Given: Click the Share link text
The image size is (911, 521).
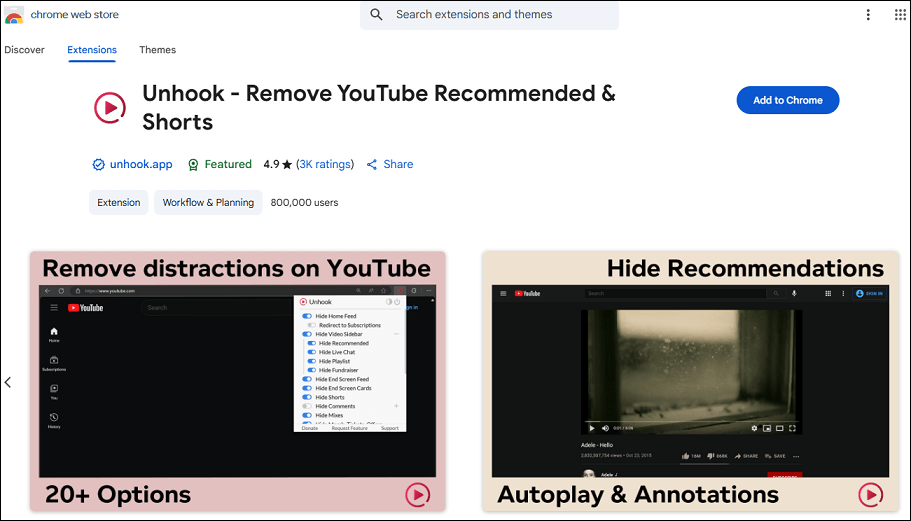Looking at the screenshot, I should (398, 164).
